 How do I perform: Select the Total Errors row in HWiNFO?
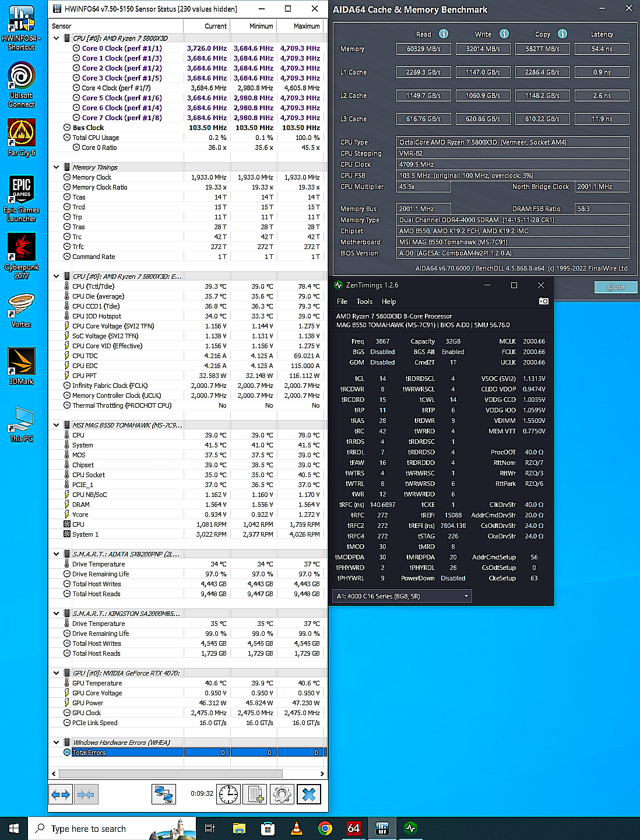pyautogui.click(x=188, y=752)
